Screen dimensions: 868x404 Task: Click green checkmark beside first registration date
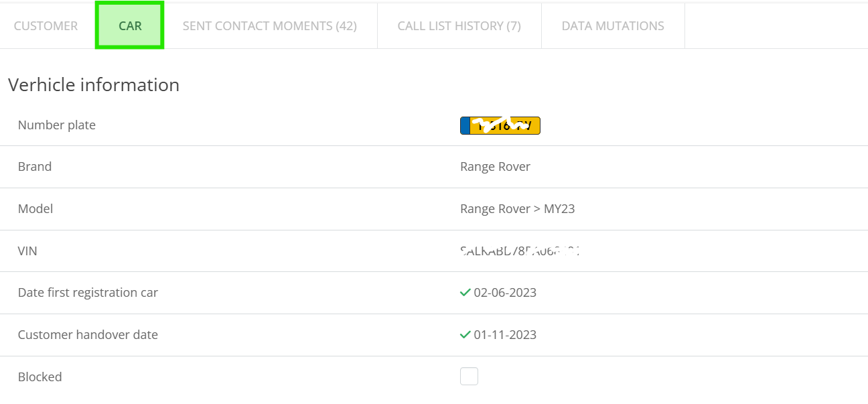point(465,293)
